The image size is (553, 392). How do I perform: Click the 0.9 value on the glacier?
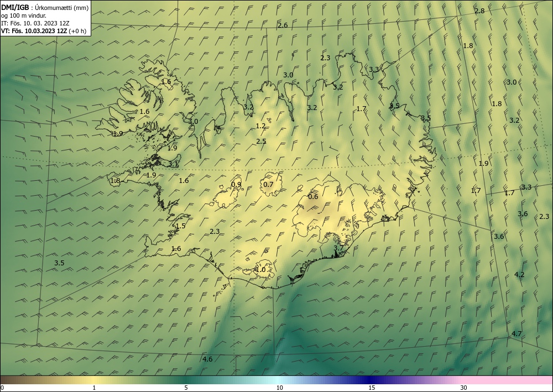click(x=236, y=184)
